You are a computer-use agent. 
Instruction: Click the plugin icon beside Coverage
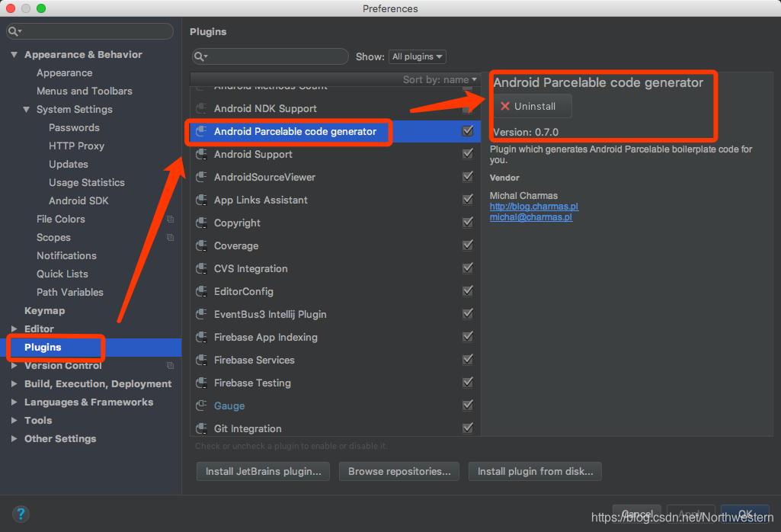point(201,246)
